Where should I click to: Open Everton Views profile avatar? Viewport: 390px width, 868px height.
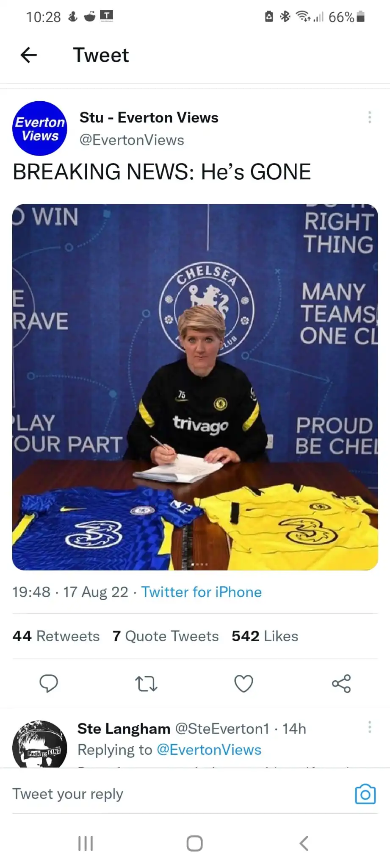[x=40, y=128]
